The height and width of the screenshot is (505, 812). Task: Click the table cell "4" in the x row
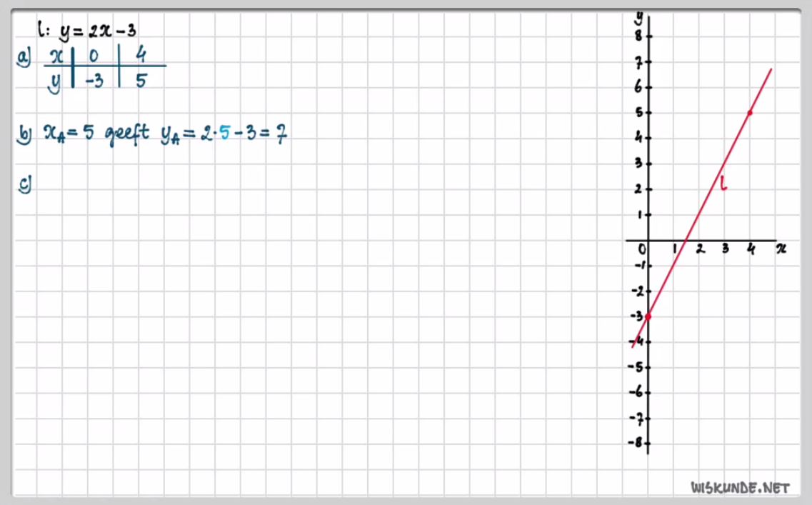click(141, 54)
